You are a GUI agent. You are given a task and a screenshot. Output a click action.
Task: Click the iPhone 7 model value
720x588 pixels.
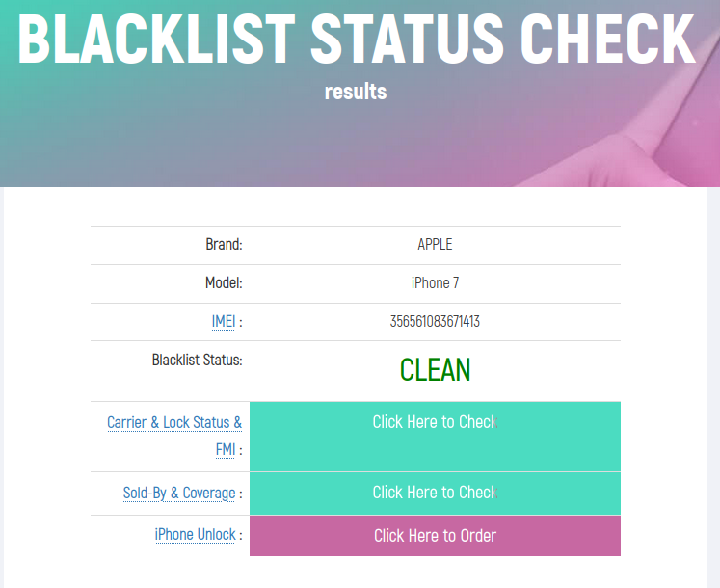[x=435, y=283]
